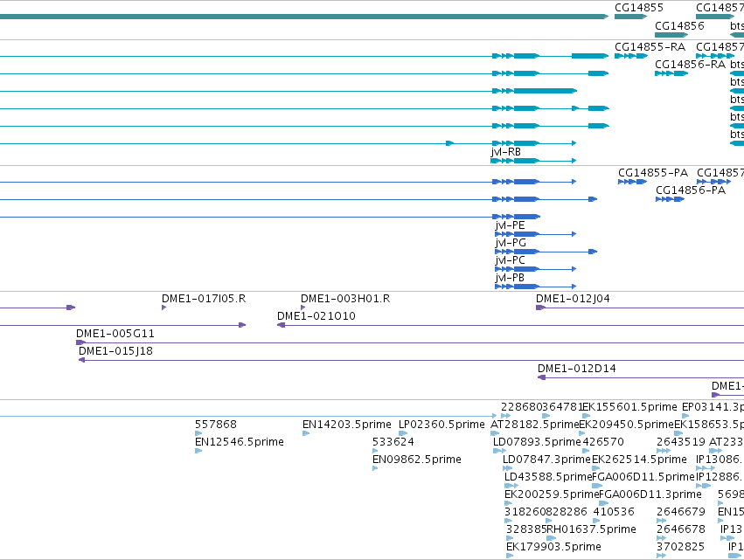The image size is (744, 560).
Task: Select EST EN09862.5prime
Action: pos(417,460)
